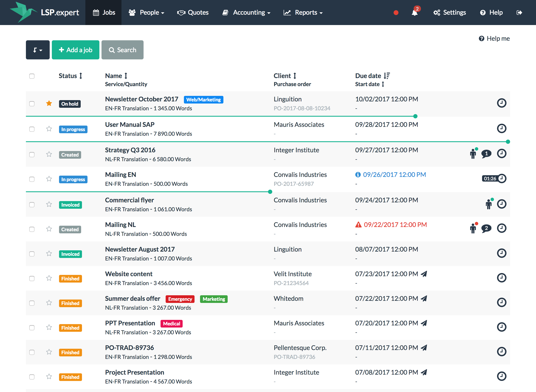Open the notifications bell icon
Screen dimensions: 536x392
coord(415,12)
